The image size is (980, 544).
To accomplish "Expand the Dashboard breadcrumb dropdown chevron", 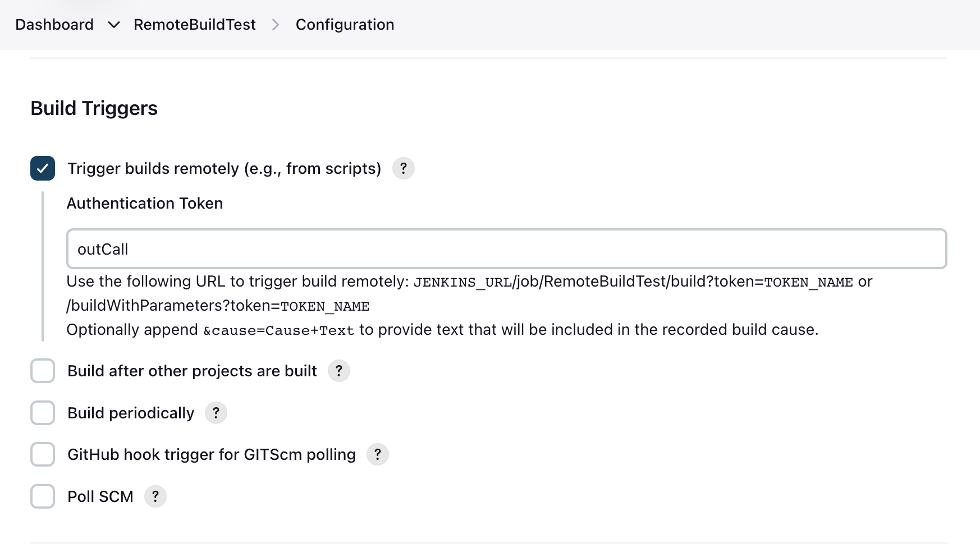I will 114,25.
